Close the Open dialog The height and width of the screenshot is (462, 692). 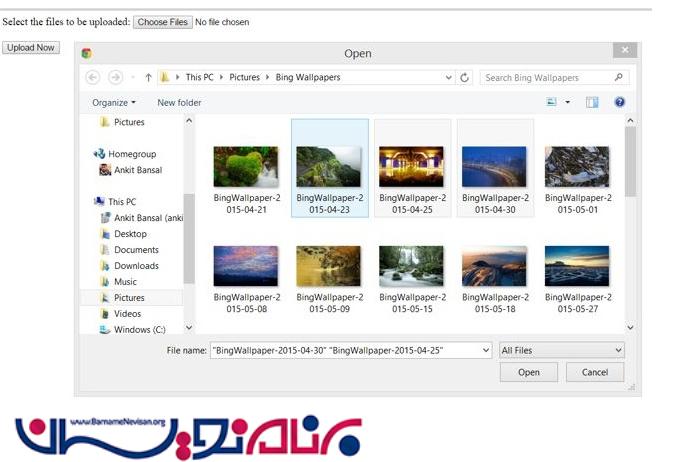(x=625, y=50)
